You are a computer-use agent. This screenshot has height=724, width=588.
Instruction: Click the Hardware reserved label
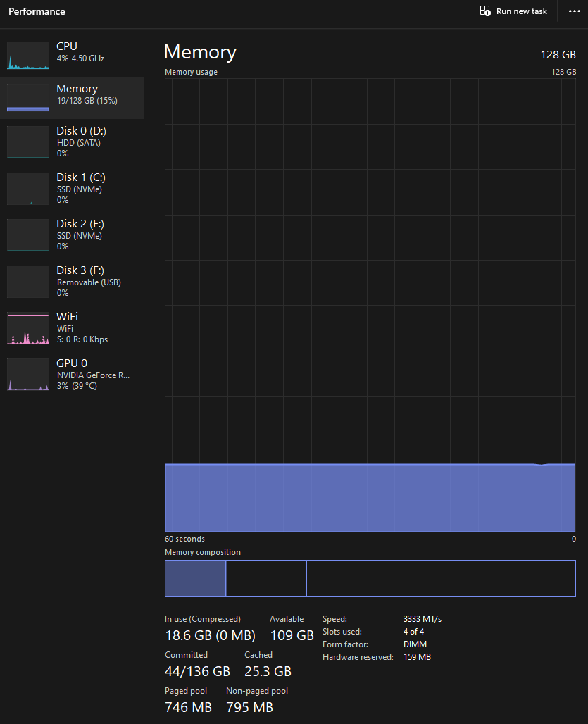click(x=358, y=657)
